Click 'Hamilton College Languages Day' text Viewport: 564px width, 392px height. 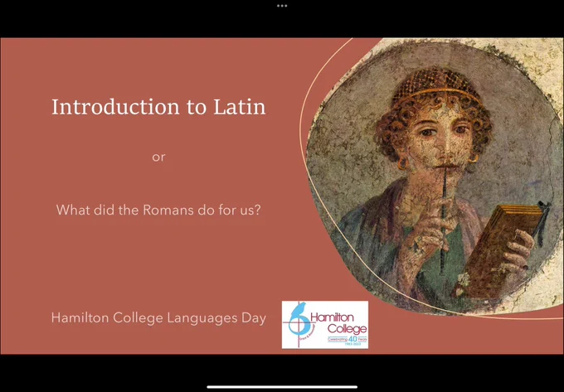[x=158, y=317]
